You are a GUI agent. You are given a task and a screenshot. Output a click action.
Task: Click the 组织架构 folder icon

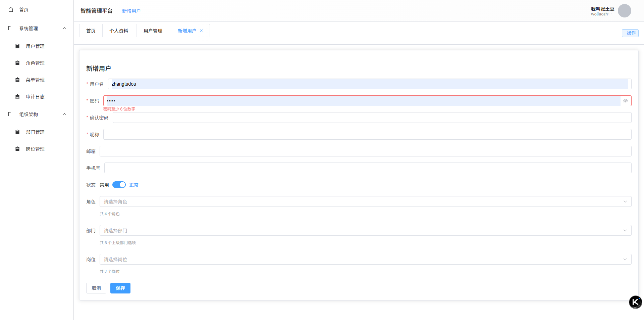click(11, 114)
